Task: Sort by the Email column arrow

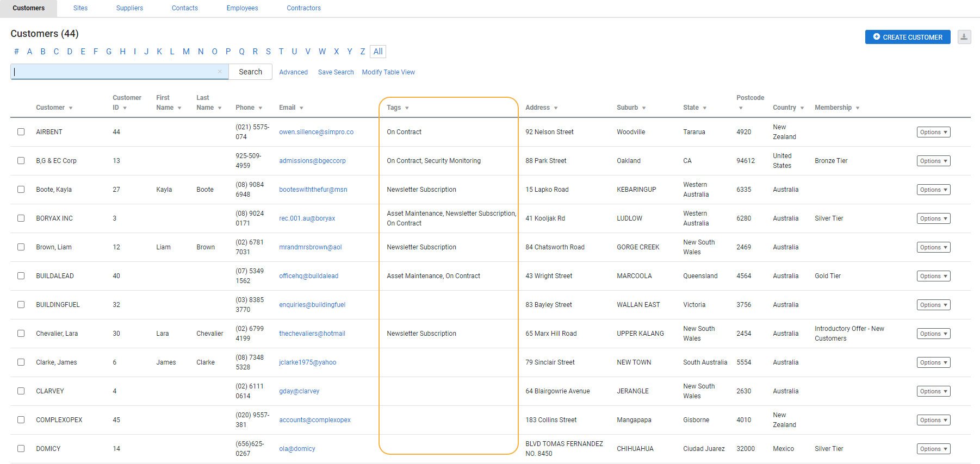Action: point(301,108)
